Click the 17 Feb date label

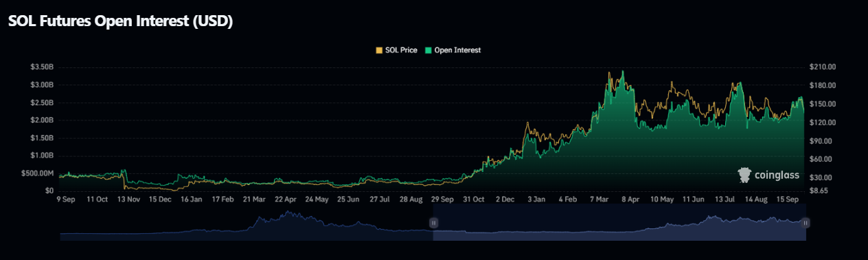click(x=223, y=199)
